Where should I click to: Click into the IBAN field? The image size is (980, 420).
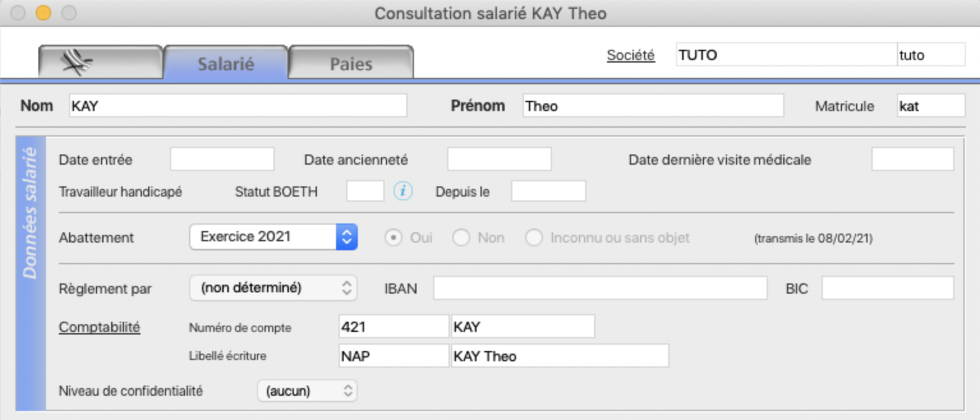pos(600,288)
